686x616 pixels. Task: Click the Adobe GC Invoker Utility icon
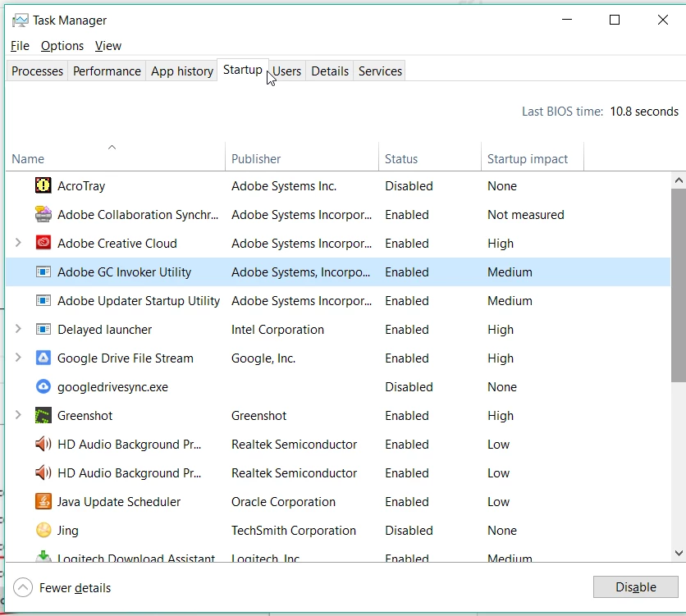coord(43,271)
